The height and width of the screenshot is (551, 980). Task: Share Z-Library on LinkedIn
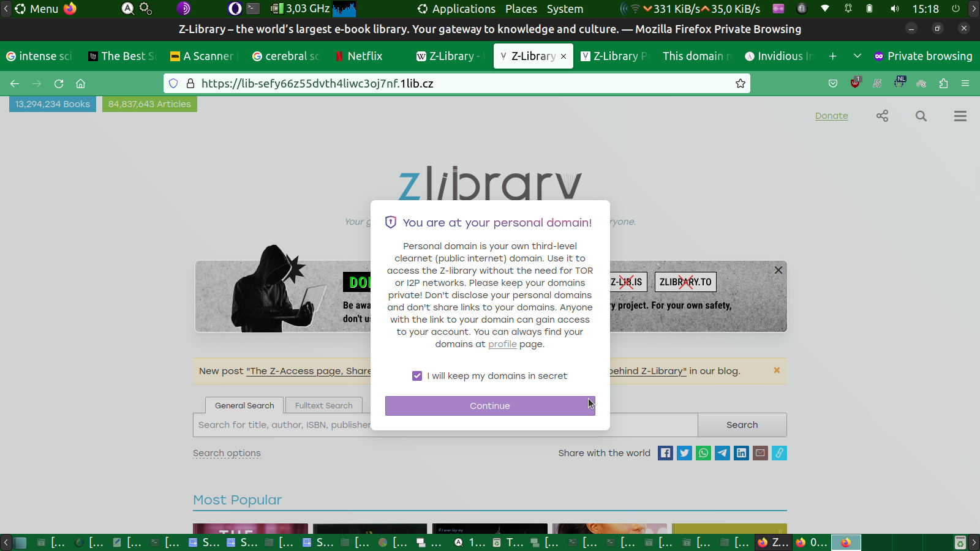pyautogui.click(x=741, y=453)
